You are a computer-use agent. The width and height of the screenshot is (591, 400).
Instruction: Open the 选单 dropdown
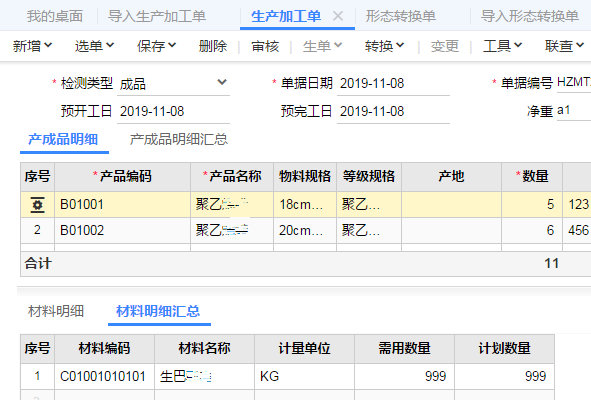pos(94,46)
